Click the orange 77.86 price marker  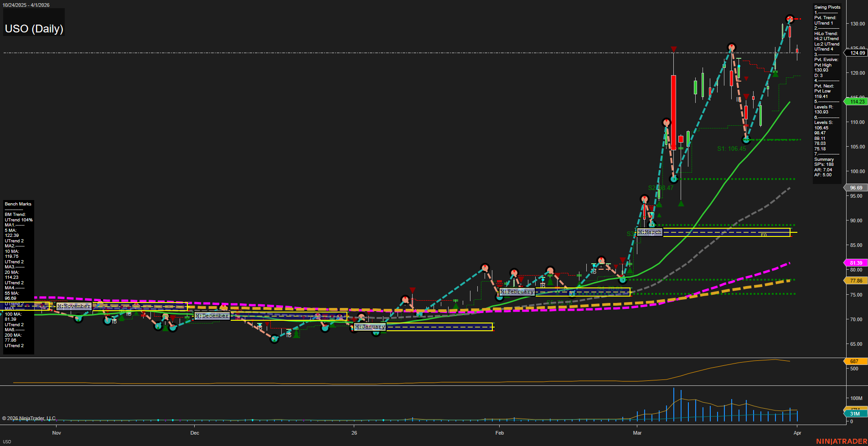point(856,281)
